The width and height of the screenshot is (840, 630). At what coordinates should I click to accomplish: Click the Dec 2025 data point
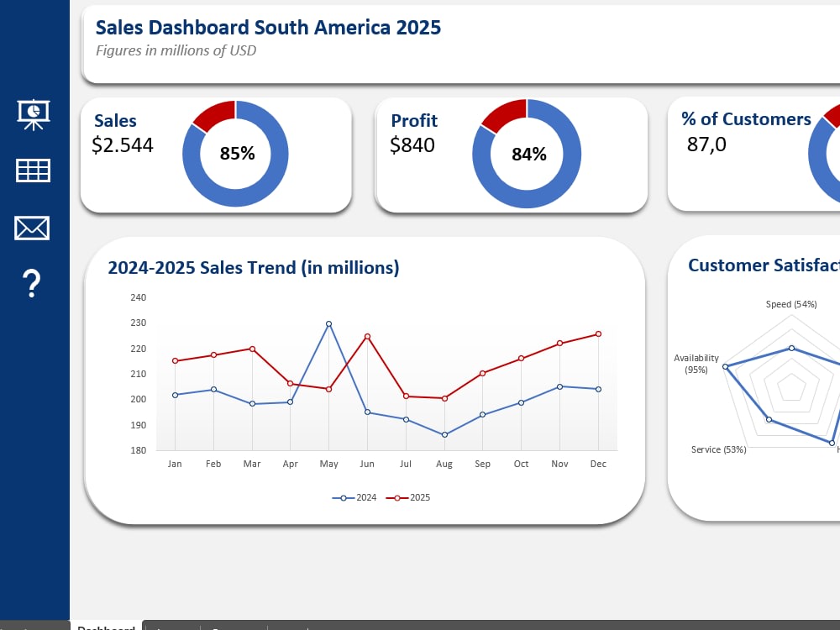click(598, 334)
